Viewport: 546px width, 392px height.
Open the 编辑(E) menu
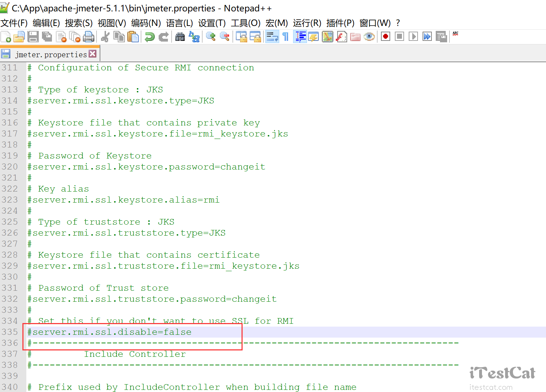coord(46,23)
